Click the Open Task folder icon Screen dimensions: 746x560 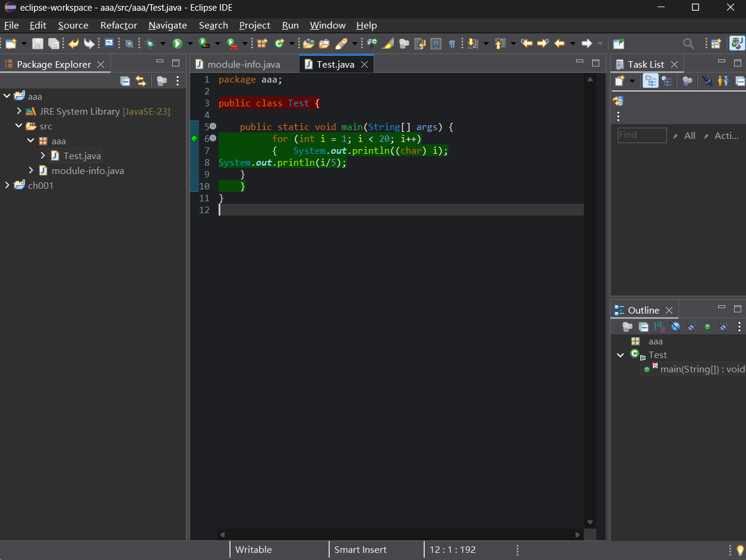coord(324,43)
